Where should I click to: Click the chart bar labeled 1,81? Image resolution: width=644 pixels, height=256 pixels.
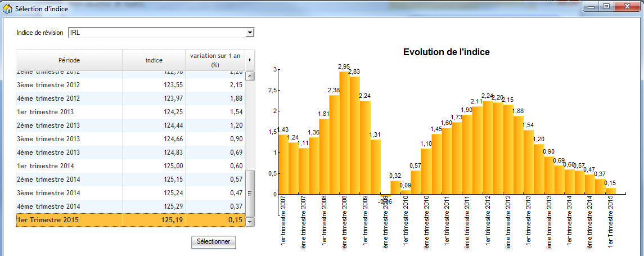[x=324, y=156]
